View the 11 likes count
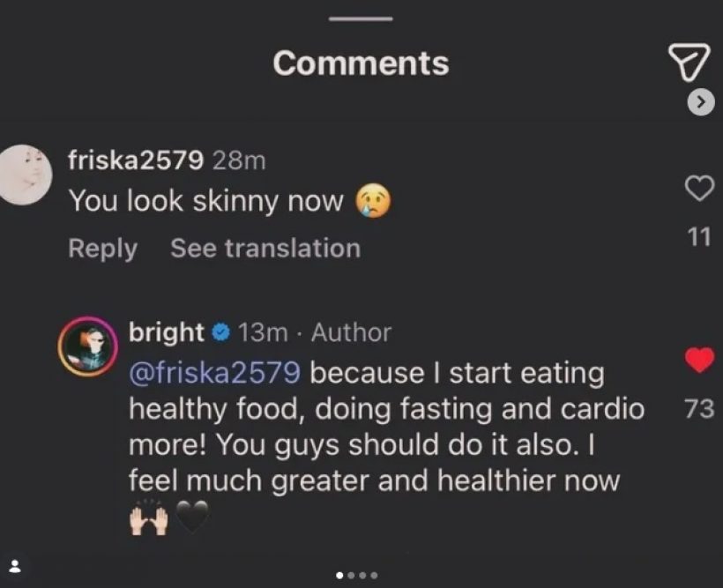This screenshot has height=588, width=723. pos(698,238)
